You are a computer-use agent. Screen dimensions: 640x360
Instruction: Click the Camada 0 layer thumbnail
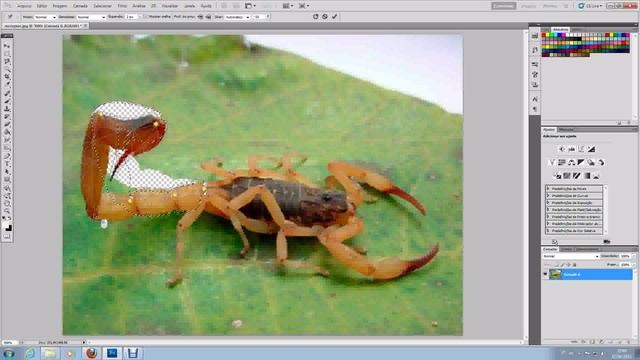pyautogui.click(x=555, y=274)
